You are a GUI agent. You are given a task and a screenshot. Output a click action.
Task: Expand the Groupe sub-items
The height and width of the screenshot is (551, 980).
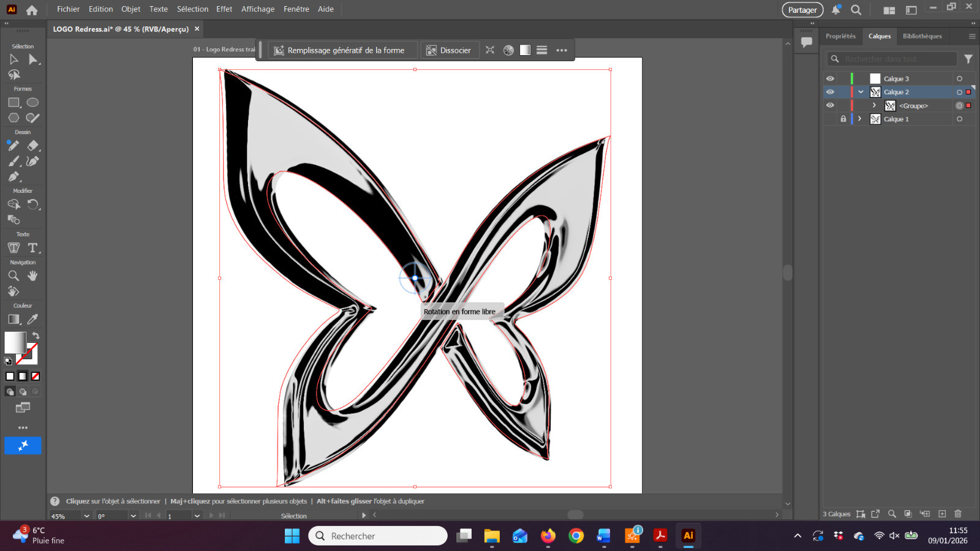pos(875,105)
